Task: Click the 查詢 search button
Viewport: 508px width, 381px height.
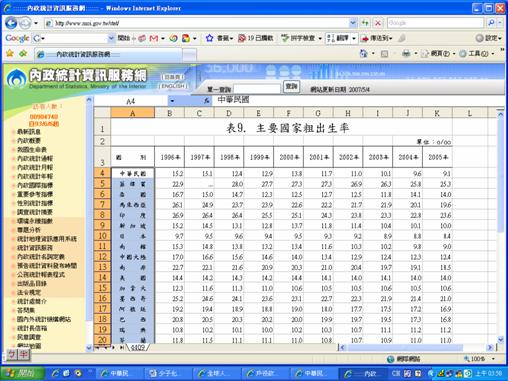Action: pos(291,87)
